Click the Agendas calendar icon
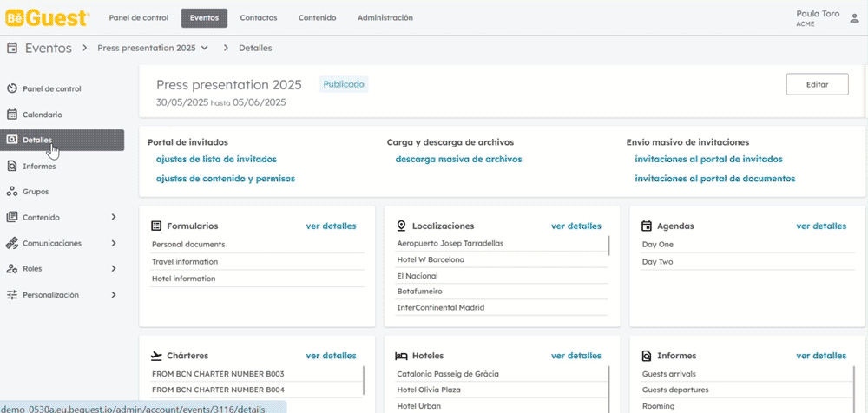This screenshot has width=868, height=413. (x=646, y=226)
